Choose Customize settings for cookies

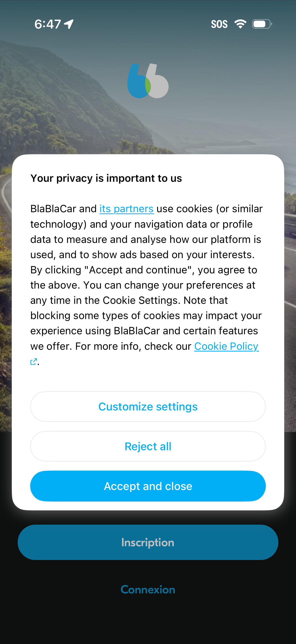point(148,406)
